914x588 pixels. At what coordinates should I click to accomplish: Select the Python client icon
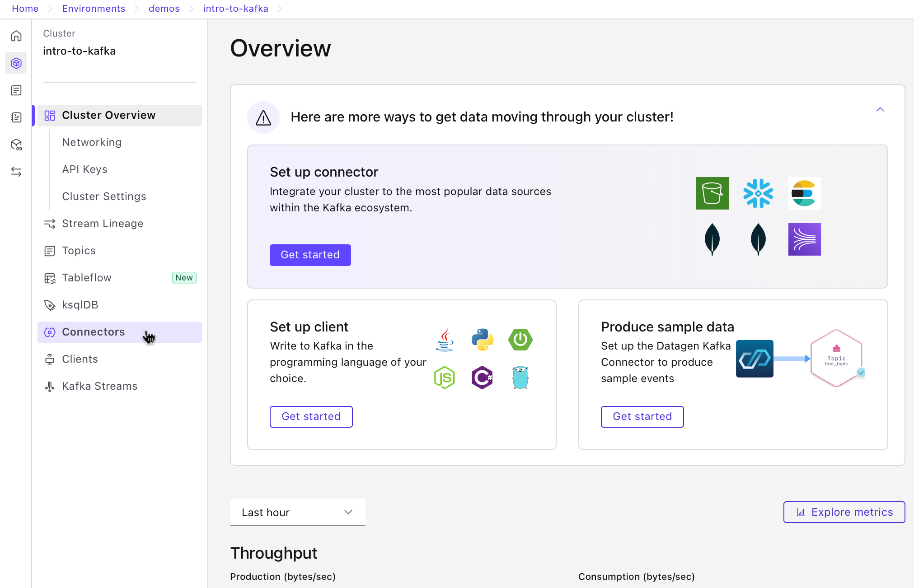click(482, 340)
